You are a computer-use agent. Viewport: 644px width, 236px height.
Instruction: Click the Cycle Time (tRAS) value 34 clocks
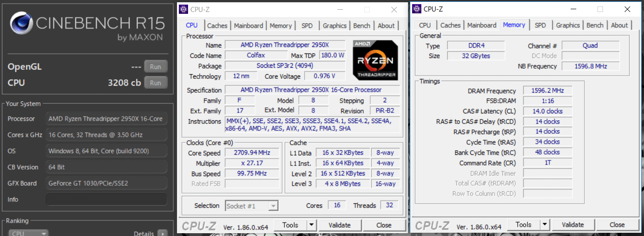[548, 142]
